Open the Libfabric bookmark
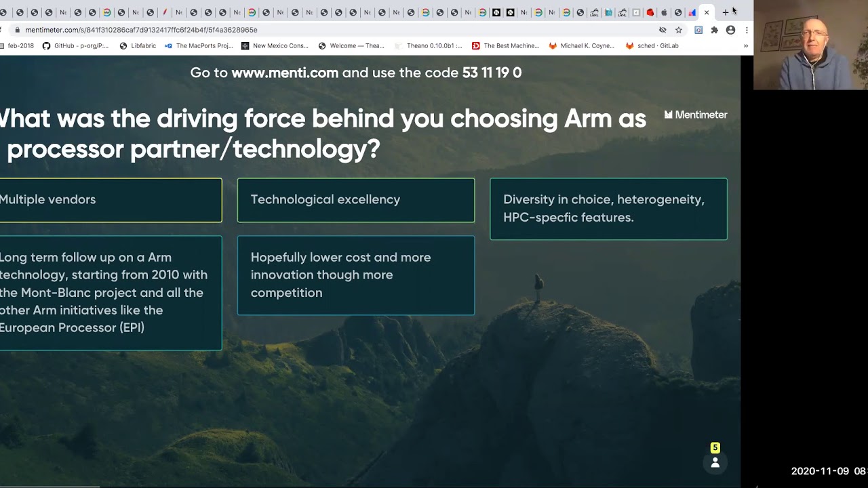868x488 pixels. click(138, 46)
